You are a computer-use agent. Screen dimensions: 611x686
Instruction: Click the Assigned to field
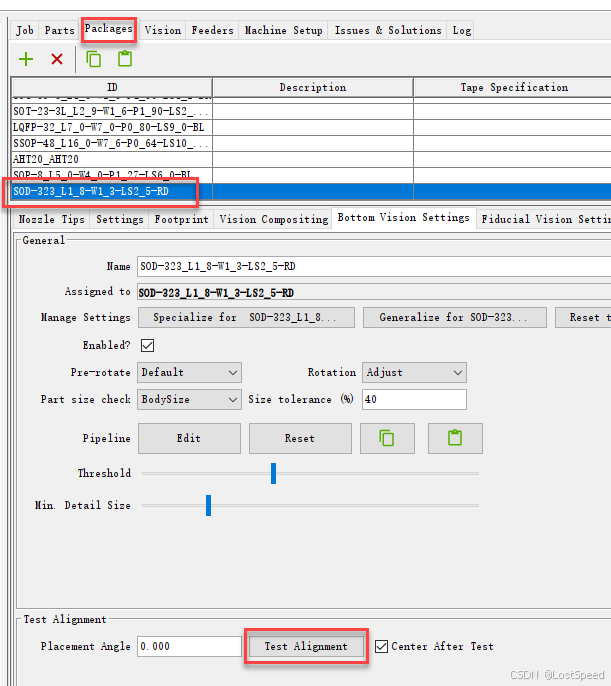[x=374, y=292]
